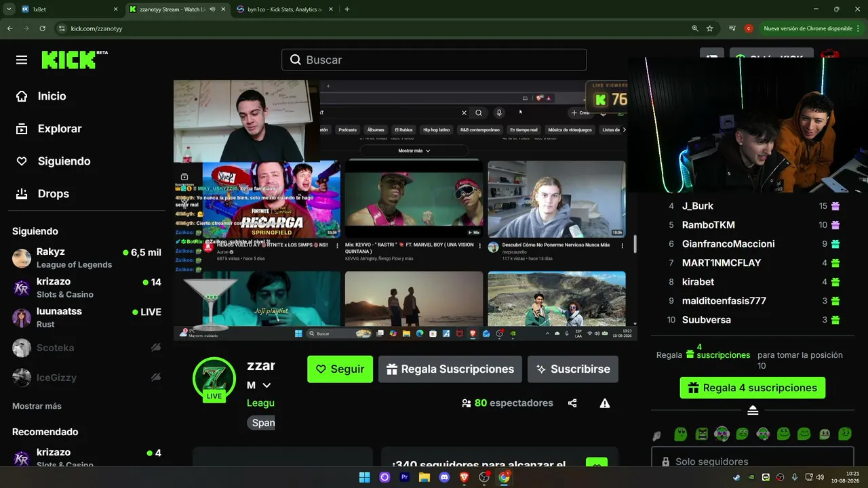Open the volume control in the system tray
868x488 pixels.
tap(820, 477)
